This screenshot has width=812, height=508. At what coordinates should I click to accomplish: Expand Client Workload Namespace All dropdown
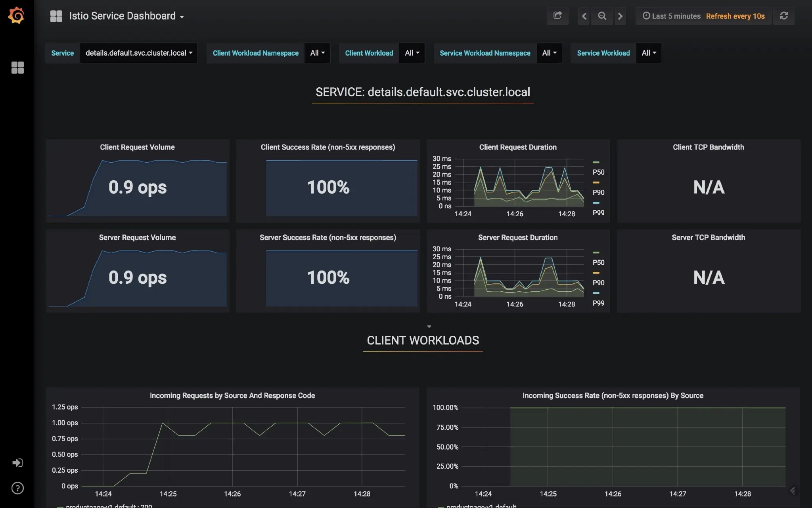tap(317, 53)
